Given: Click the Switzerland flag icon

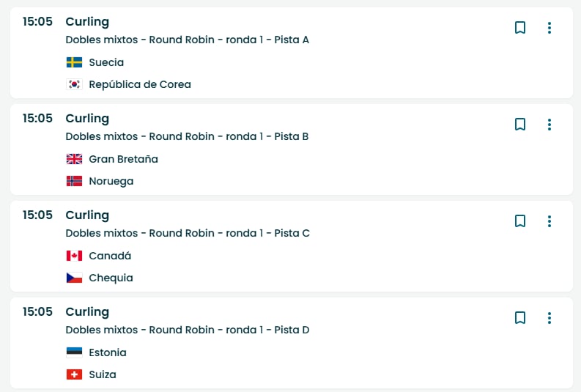Looking at the screenshot, I should point(74,374).
